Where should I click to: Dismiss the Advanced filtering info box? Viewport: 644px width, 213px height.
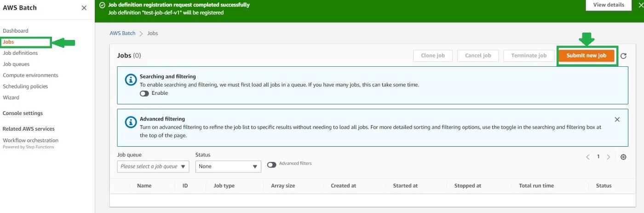617,119
